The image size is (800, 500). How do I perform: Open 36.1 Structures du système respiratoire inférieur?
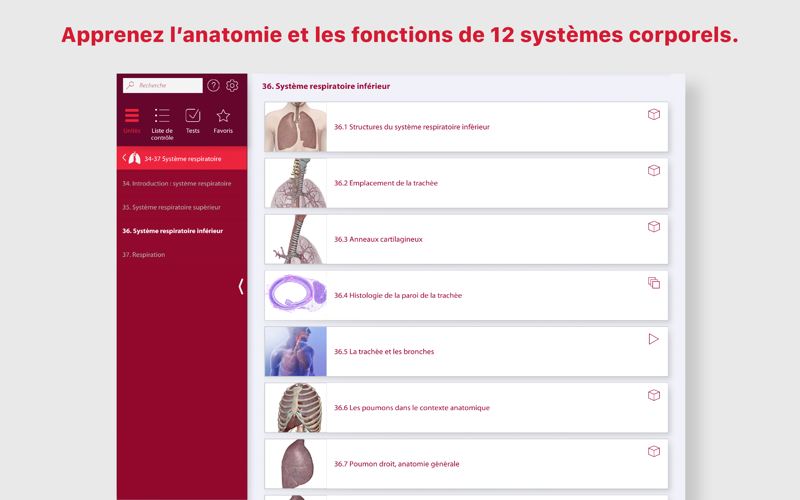coord(466,127)
